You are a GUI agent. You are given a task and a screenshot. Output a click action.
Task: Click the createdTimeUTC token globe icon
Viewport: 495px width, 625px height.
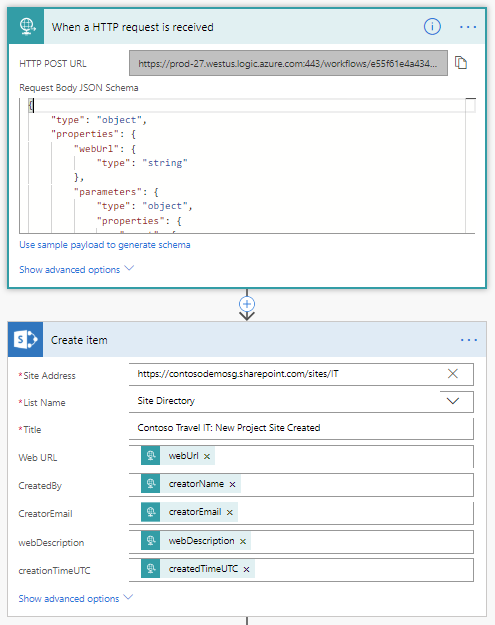pos(151,568)
